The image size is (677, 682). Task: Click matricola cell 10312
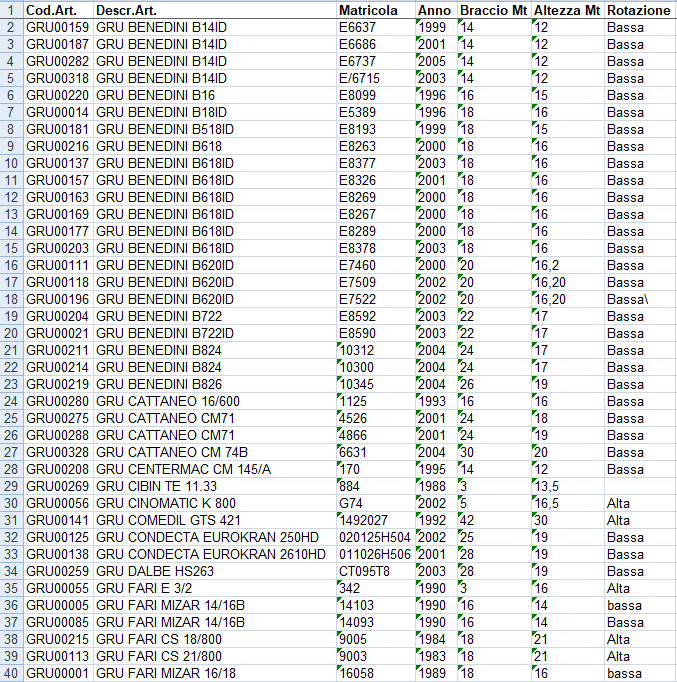376,350
